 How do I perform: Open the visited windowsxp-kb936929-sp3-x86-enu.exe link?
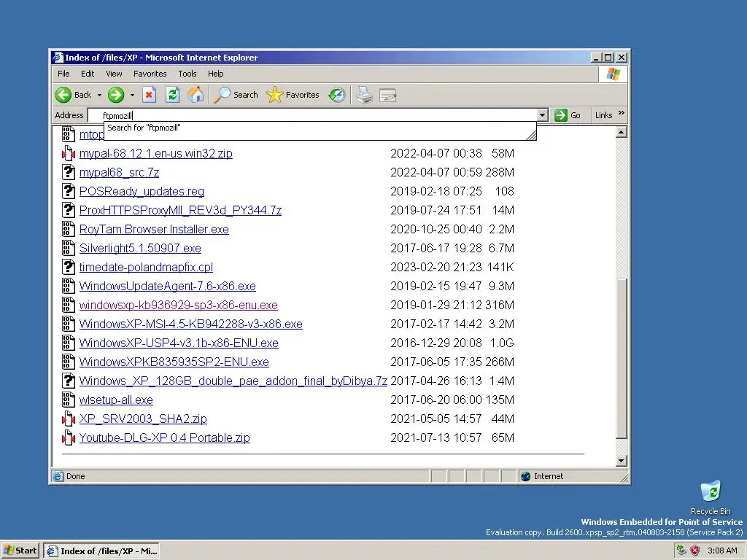coord(178,306)
